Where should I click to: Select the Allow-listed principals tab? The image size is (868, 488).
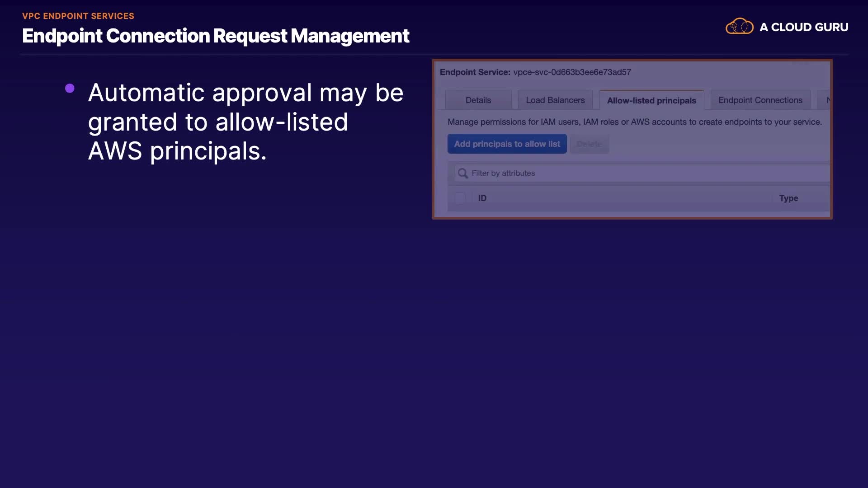click(651, 100)
